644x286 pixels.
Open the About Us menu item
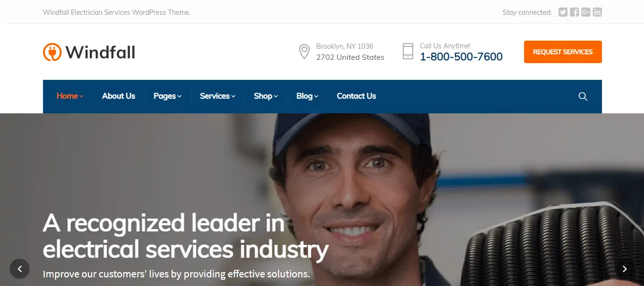[x=118, y=96]
